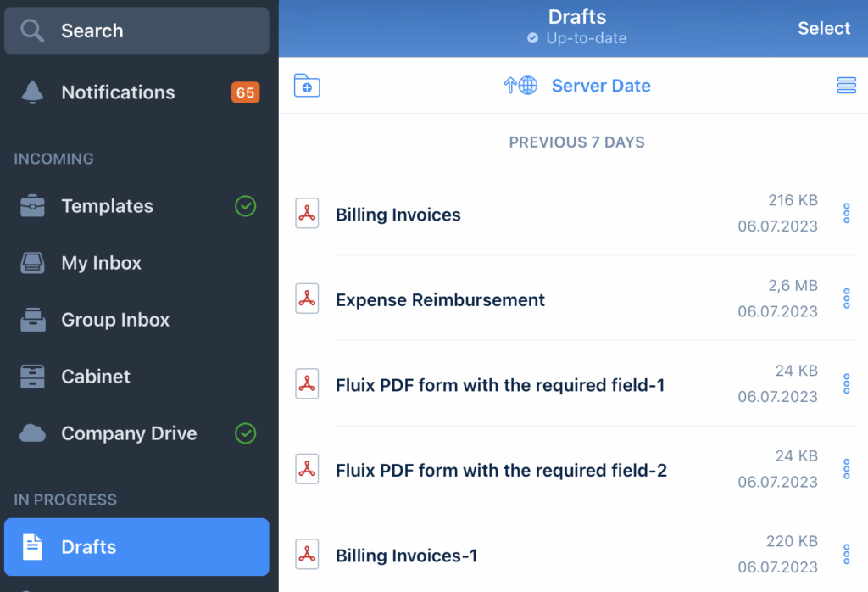
Task: Click the Company Drive cloud icon
Action: [x=33, y=433]
